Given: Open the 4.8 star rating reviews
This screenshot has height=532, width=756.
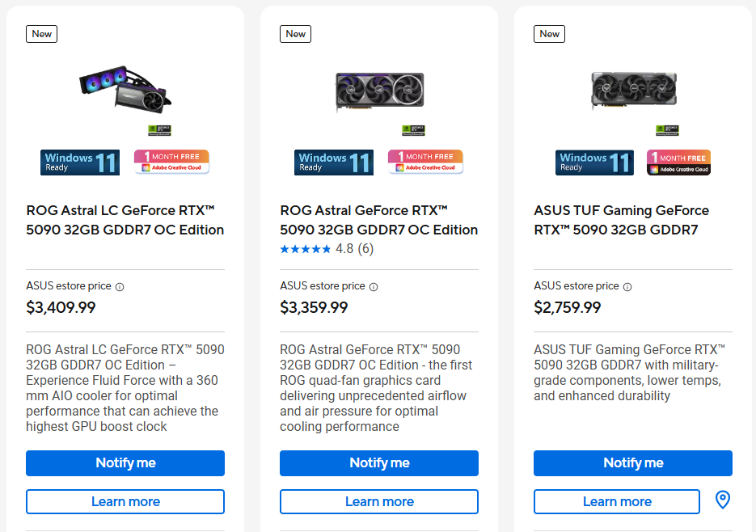Looking at the screenshot, I should [x=326, y=249].
